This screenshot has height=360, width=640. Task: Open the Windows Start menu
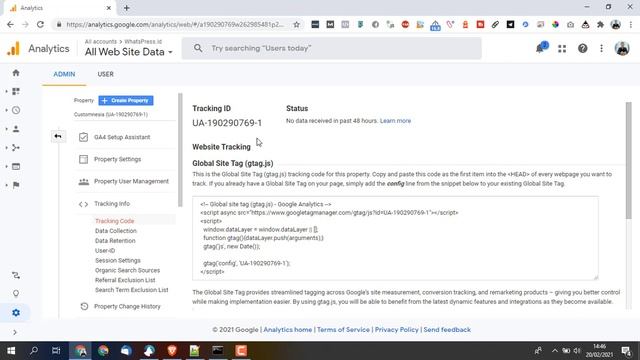[x=11, y=351]
